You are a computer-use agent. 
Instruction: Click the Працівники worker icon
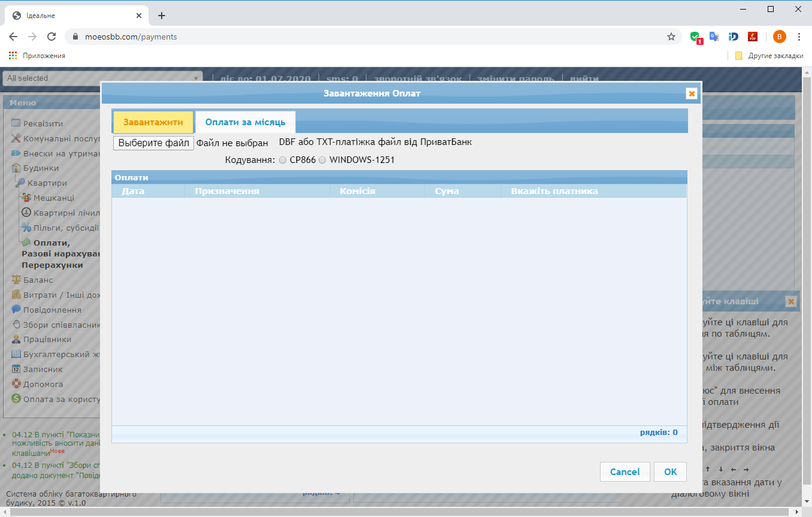click(16, 340)
